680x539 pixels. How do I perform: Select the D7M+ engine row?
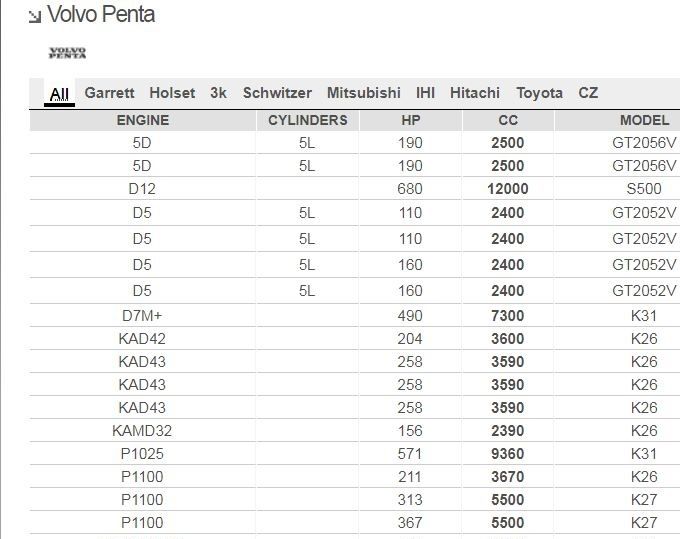pyautogui.click(x=355, y=316)
